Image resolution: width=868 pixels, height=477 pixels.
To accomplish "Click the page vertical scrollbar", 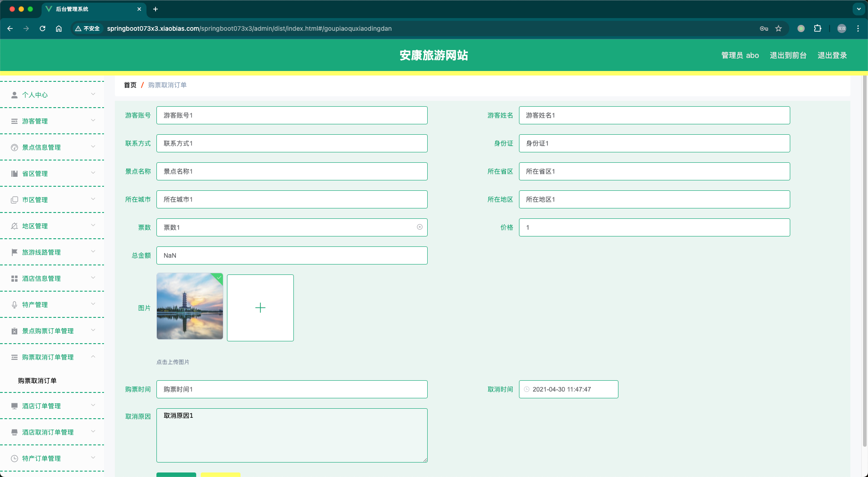I will 865,260.
